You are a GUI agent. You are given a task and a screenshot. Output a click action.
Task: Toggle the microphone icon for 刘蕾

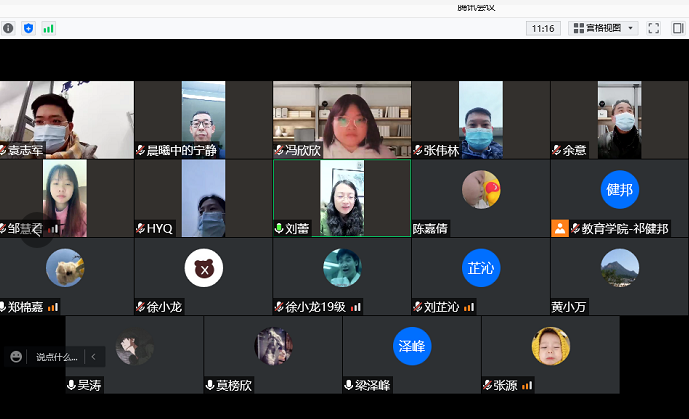280,228
